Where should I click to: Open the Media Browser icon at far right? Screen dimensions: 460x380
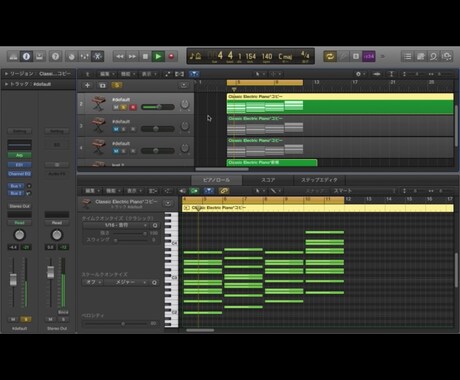pos(446,56)
